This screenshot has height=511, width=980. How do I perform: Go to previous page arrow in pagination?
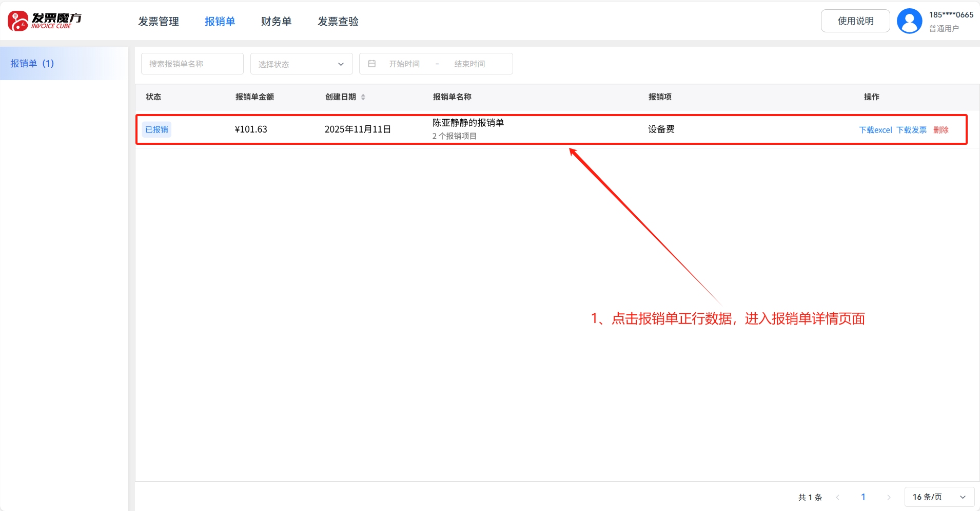838,497
